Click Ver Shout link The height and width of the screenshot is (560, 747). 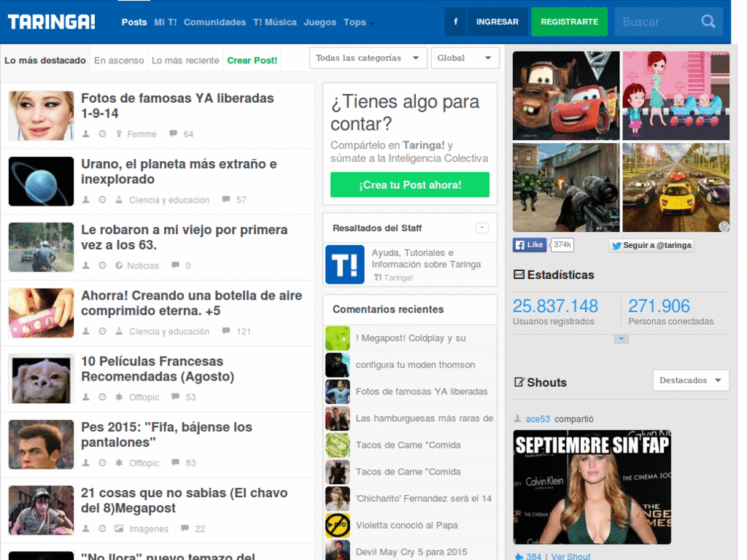570,556
